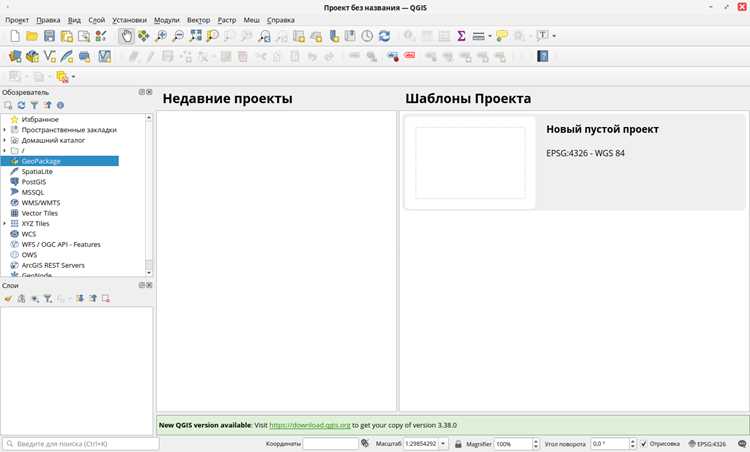The width and height of the screenshot is (750, 452).
Task: Expand the XYZ Tiles tree node
Action: (x=4, y=223)
